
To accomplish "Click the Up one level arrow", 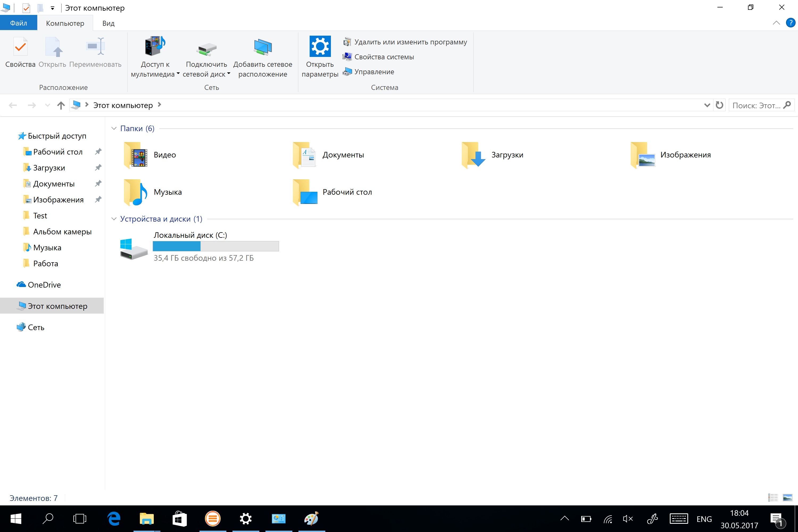I will [x=61, y=106].
